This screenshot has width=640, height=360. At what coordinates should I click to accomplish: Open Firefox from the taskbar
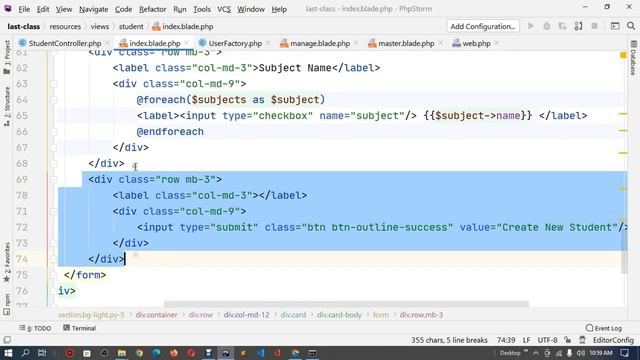[x=174, y=353]
